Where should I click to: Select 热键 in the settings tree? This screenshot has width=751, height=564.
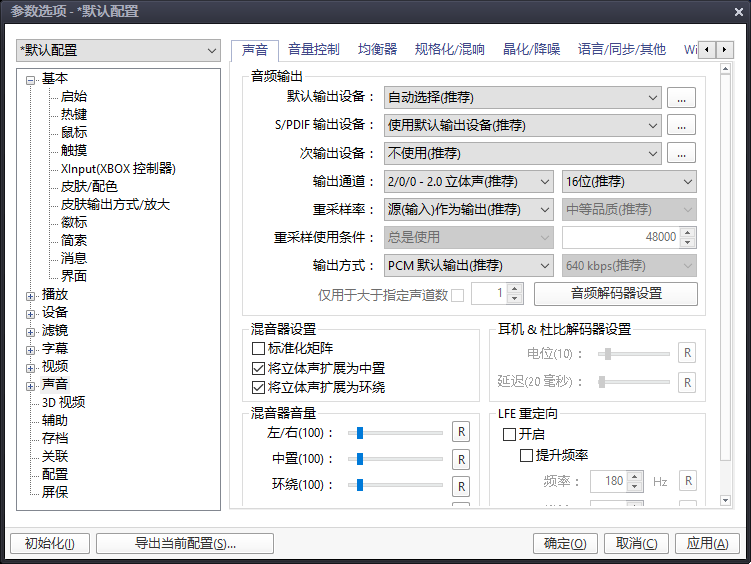coord(74,115)
